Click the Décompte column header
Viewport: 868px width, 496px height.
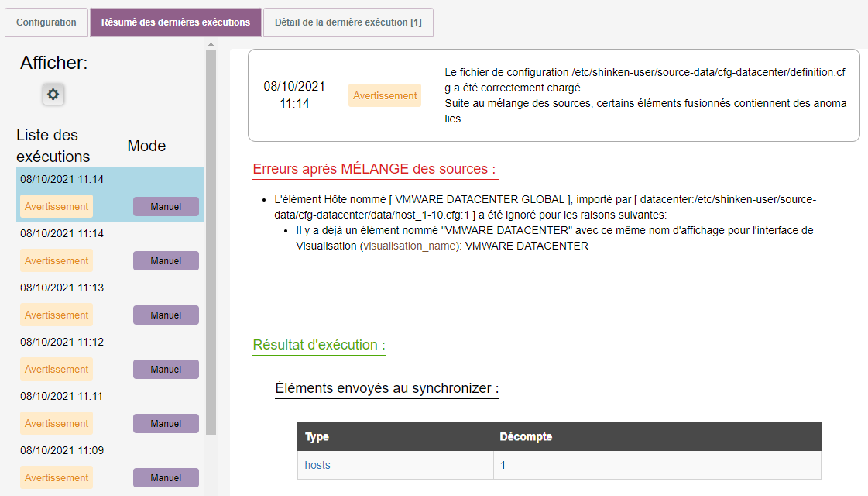pyautogui.click(x=526, y=436)
